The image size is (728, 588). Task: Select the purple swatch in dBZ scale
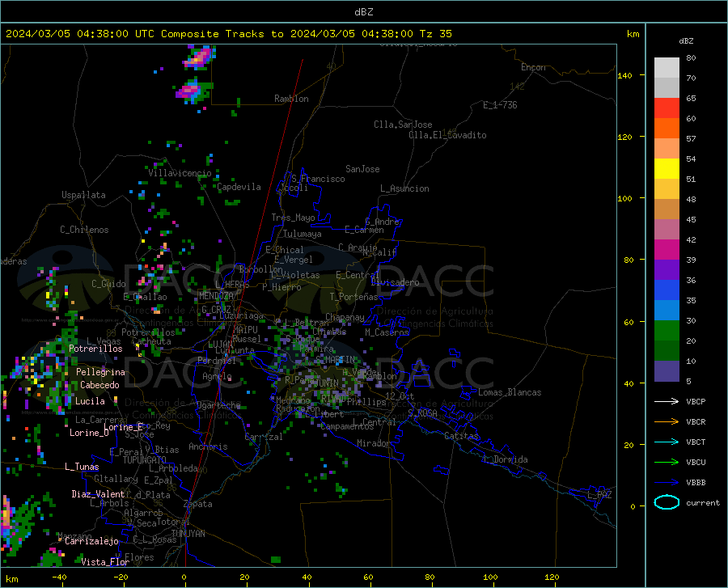(x=667, y=270)
